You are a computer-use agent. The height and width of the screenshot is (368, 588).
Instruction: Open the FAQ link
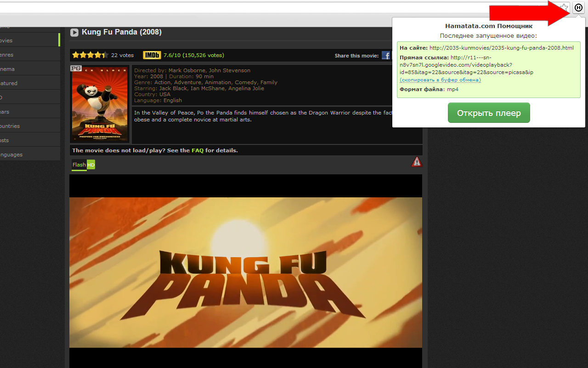(x=198, y=150)
